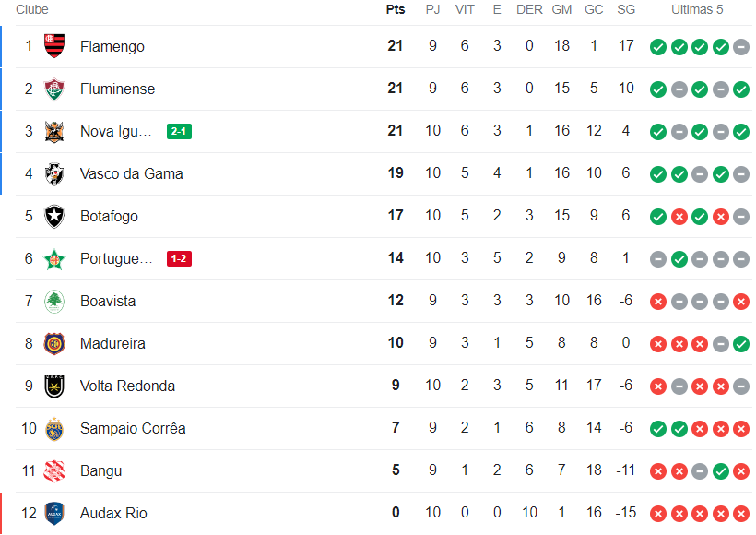This screenshot has height=535, width=756.
Task: Click the Audax Rio crest
Action: [55, 513]
